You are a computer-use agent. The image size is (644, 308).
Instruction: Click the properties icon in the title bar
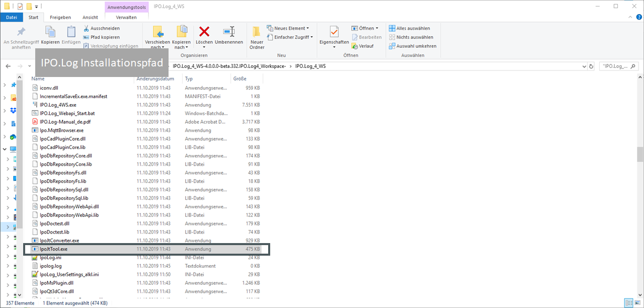[20, 7]
